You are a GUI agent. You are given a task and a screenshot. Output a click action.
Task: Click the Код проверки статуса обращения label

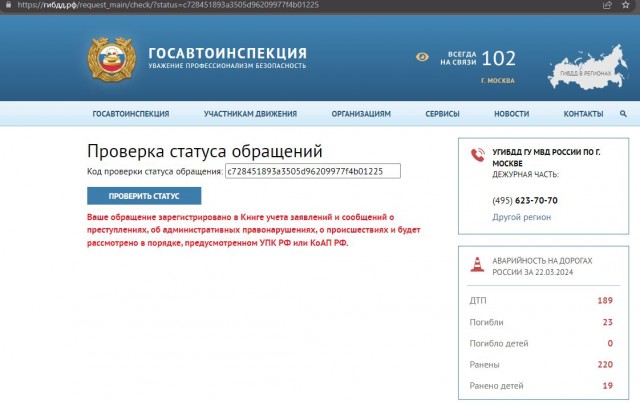[155, 171]
